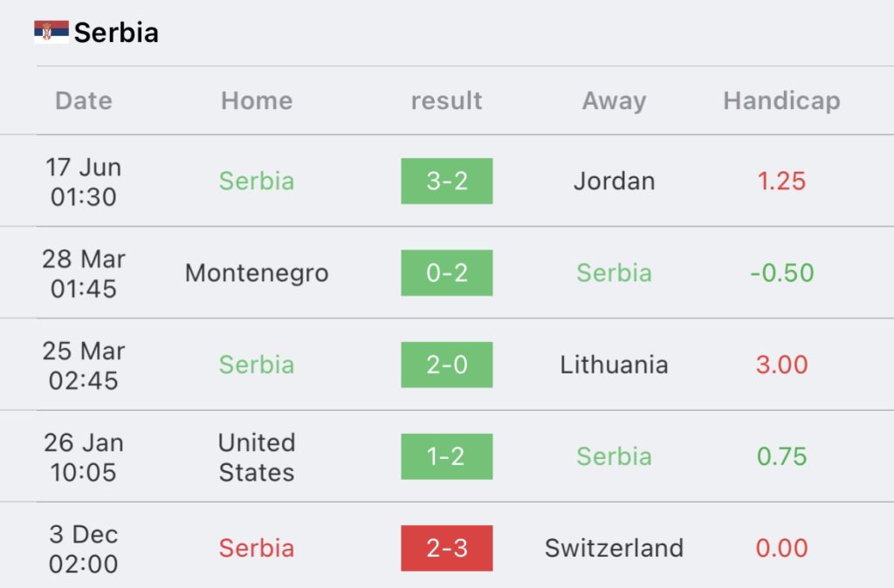Select the 3-2 result badge versus Jordan
The height and width of the screenshot is (588, 894).
click(x=446, y=181)
